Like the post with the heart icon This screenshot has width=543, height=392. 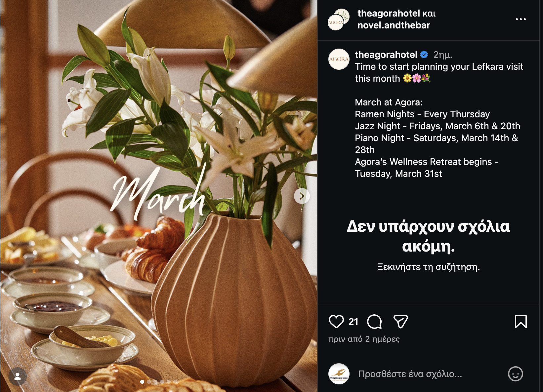[336, 322]
